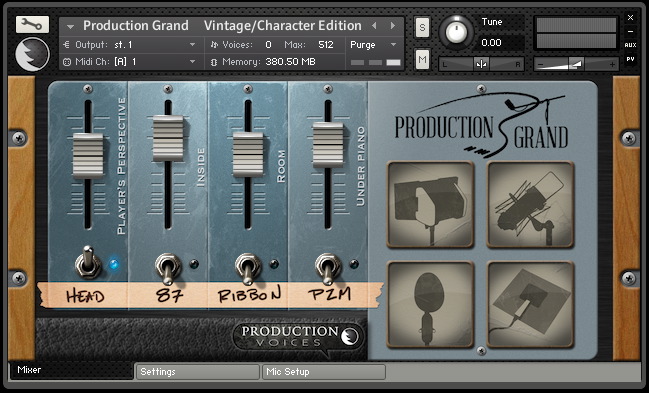
Task: Switch to the Settings tab
Action: [197, 372]
